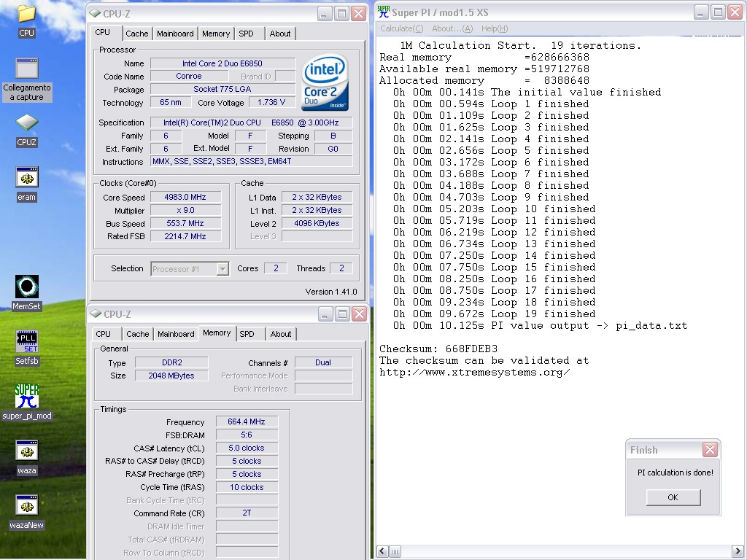Click the CPU-Z title bar icon in lower window

point(96,314)
